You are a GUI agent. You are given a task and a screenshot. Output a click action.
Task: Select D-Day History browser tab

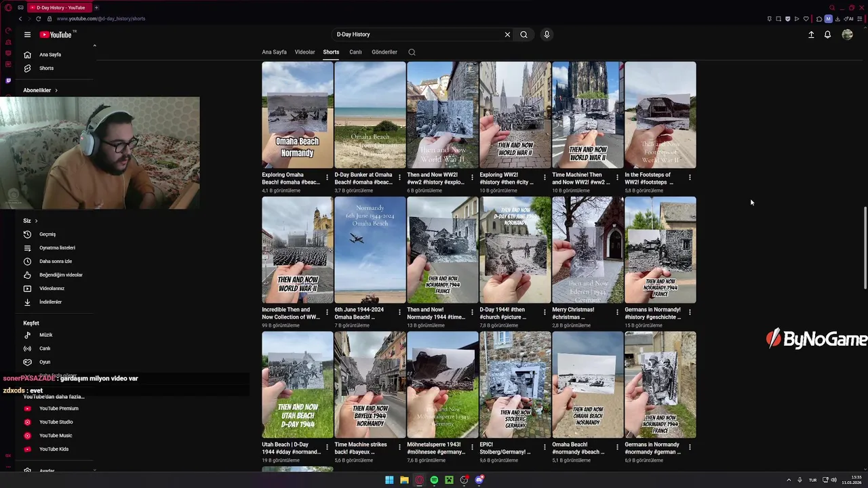(60, 7)
